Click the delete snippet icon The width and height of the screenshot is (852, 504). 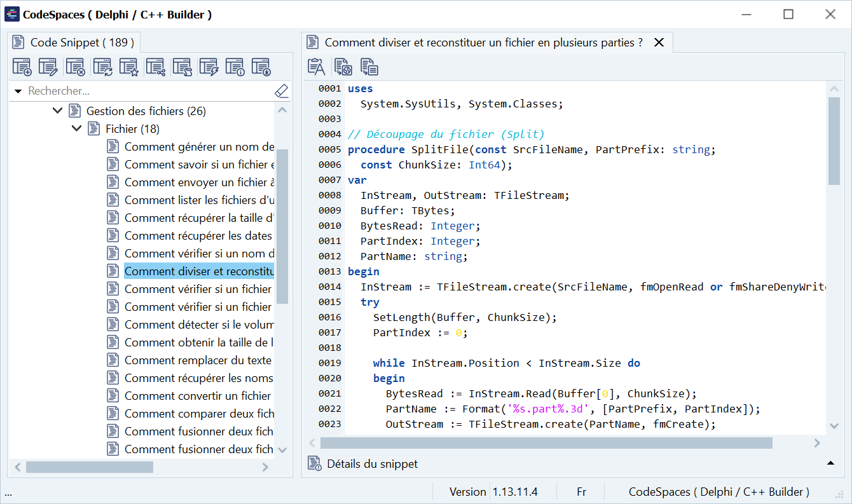[75, 67]
